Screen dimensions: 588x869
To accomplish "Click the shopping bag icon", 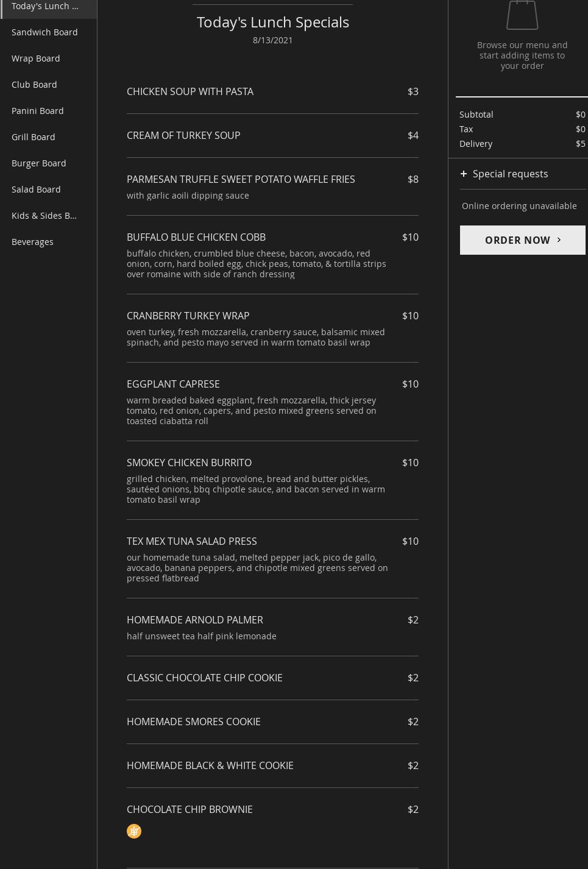I will [x=522, y=15].
